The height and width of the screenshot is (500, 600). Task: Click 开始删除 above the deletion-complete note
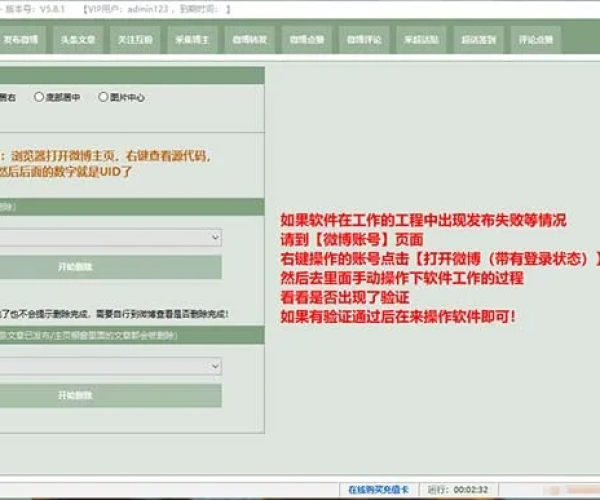point(111,267)
